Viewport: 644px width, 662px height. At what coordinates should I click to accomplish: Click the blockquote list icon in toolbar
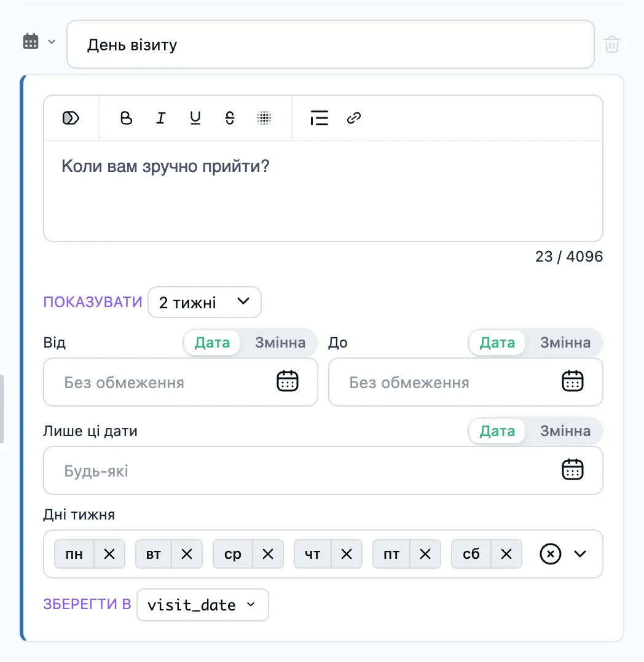319,118
